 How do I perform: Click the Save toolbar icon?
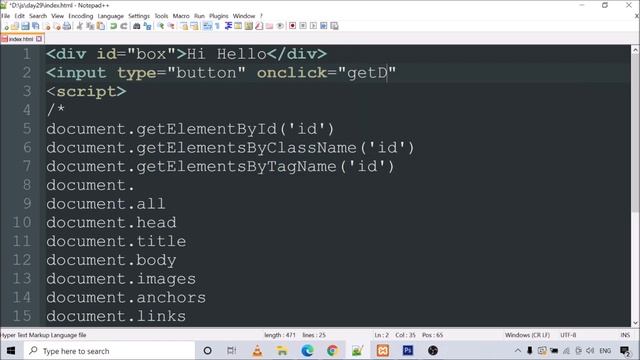pos(25,26)
